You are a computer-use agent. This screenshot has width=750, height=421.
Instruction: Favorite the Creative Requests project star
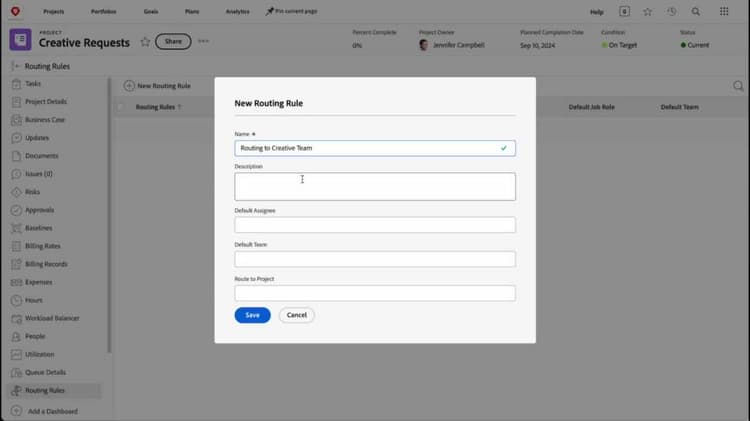coord(145,42)
